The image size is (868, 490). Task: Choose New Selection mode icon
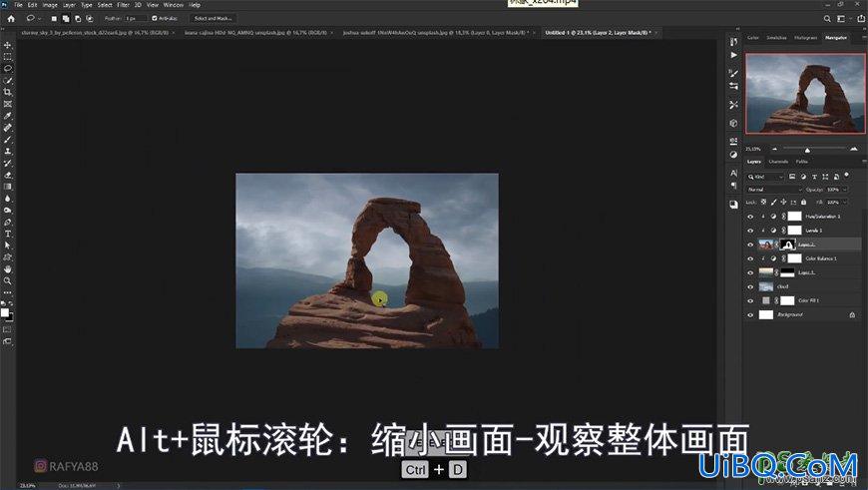[54, 18]
